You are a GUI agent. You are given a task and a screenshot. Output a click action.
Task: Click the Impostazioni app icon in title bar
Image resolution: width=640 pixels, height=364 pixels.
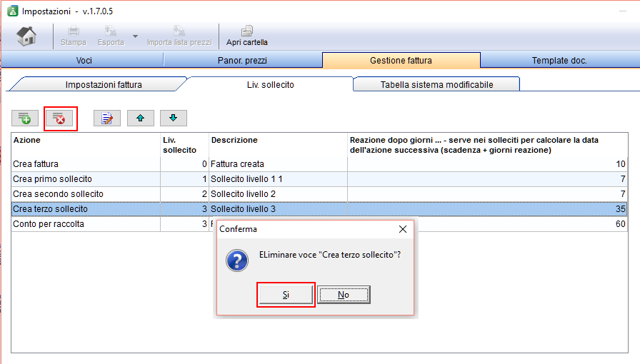(13, 11)
